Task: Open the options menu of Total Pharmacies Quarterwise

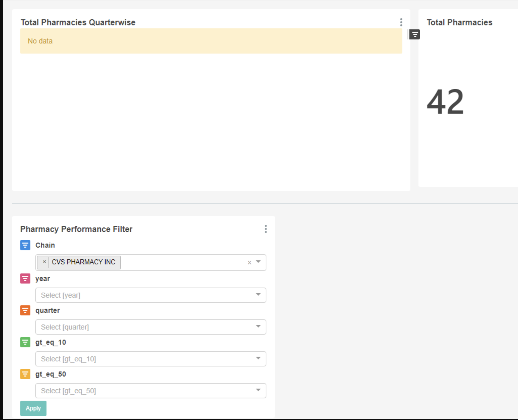Action: point(401,22)
